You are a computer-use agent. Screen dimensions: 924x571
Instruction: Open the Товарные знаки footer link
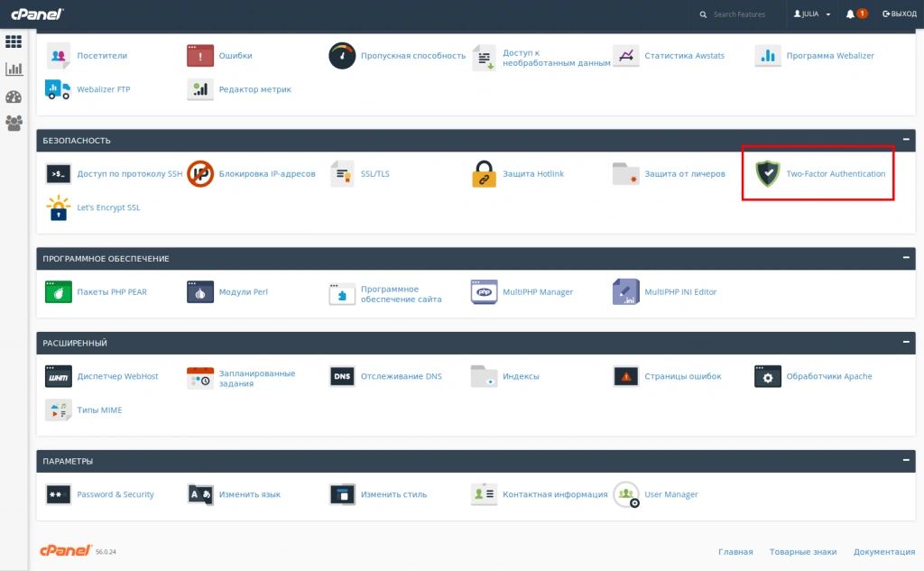802,552
